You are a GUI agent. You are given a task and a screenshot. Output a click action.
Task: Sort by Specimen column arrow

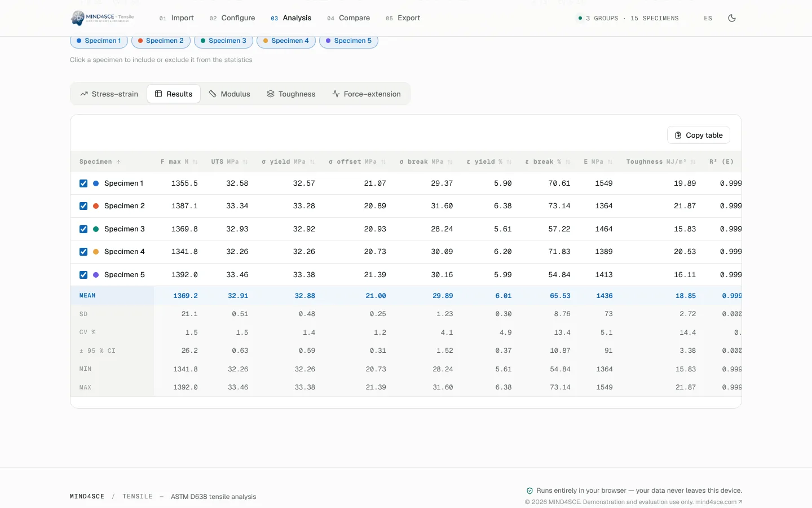[x=118, y=162]
